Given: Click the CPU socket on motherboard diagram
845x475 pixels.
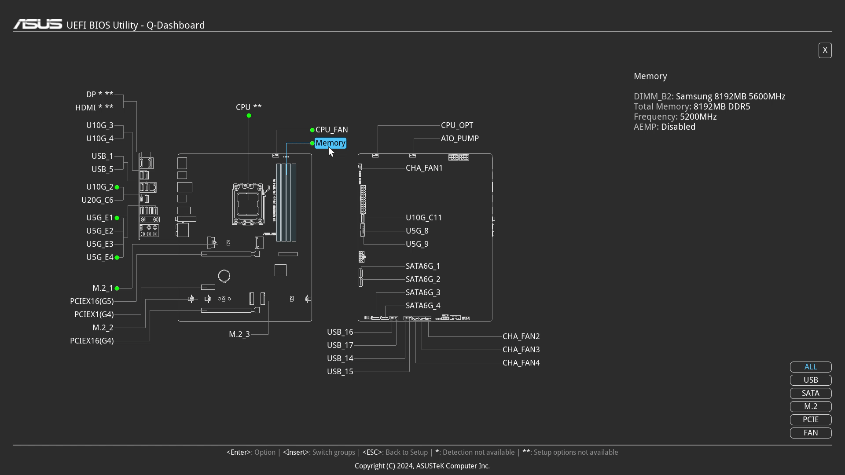Looking at the screenshot, I should (248, 204).
